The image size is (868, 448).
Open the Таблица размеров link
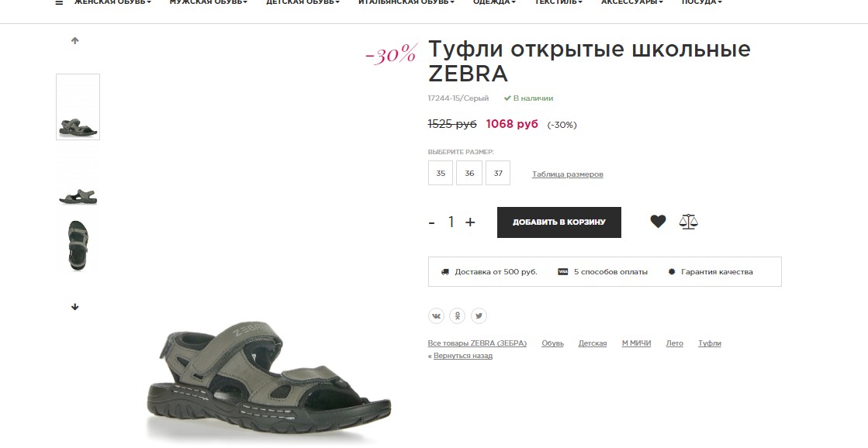tap(567, 174)
